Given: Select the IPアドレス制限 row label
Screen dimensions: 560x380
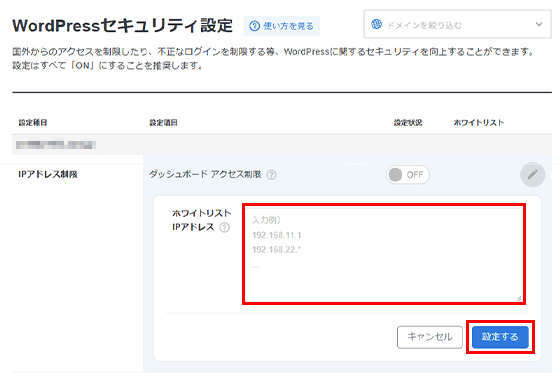Looking at the screenshot, I should coord(48,174).
